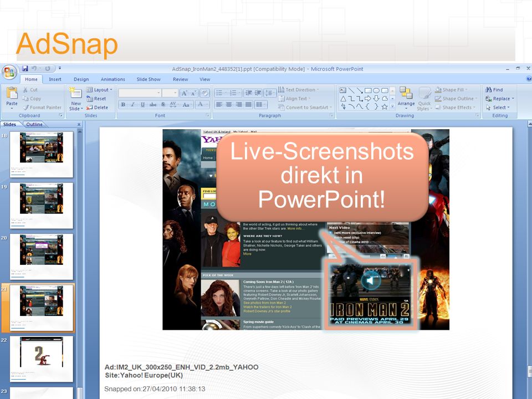Open the font size combo box
The height and width of the screenshot is (399, 532).
click(170, 93)
